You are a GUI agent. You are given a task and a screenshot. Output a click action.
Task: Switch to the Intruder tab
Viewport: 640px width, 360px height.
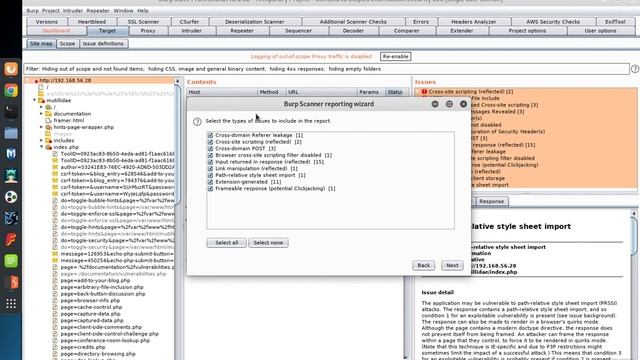pos(191,31)
